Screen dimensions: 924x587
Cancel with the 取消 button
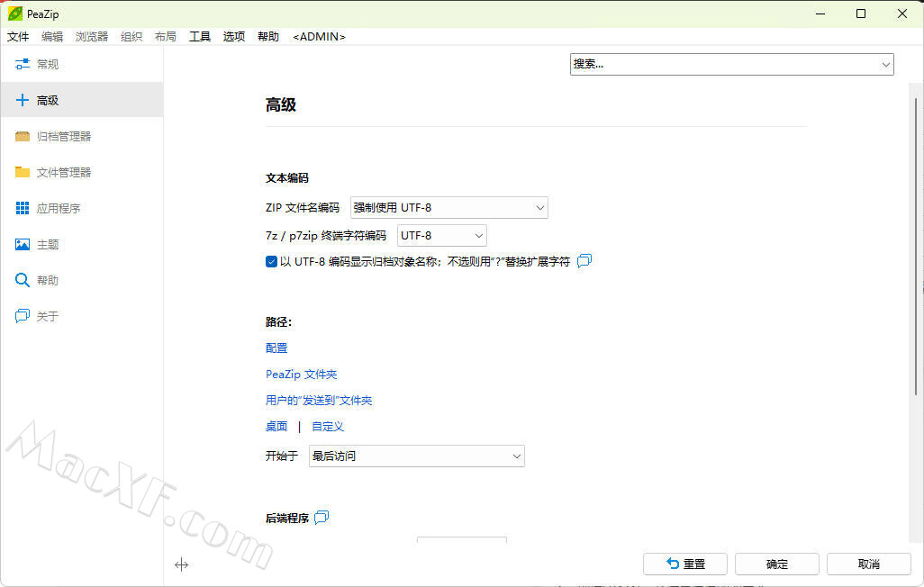pos(868,564)
